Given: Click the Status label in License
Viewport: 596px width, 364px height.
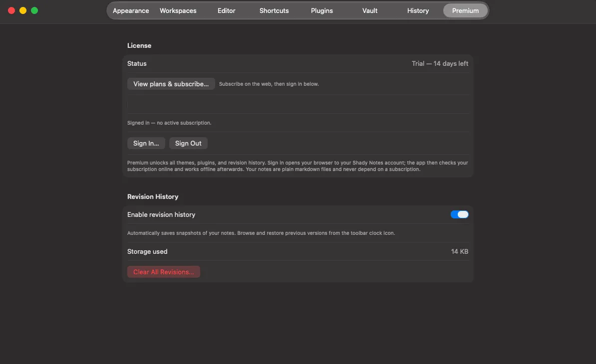Looking at the screenshot, I should 137,63.
